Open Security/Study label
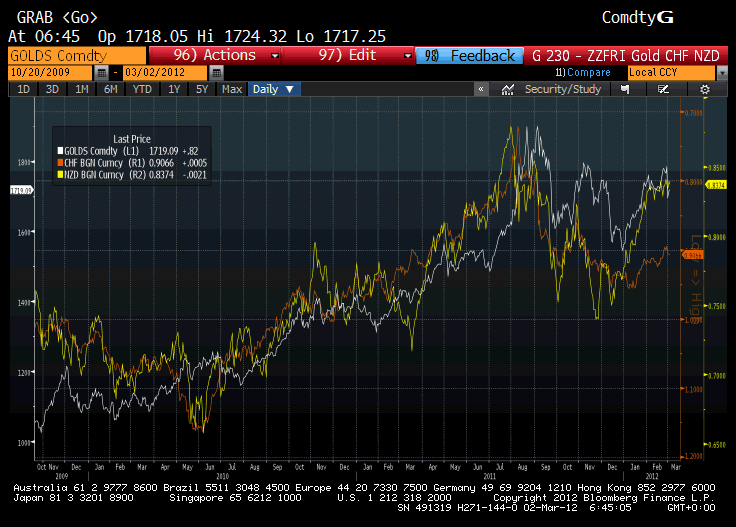Viewport: 736px width, 527px height. tap(562, 89)
